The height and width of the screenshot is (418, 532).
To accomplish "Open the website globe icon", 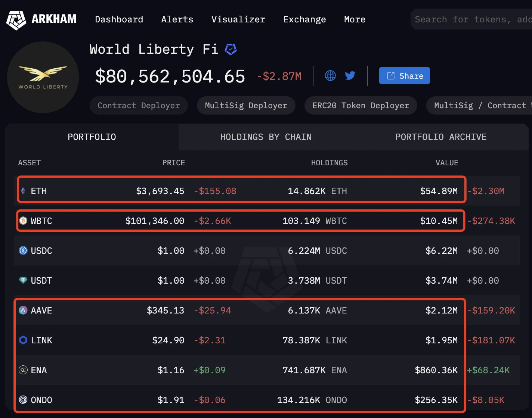I will 330,76.
